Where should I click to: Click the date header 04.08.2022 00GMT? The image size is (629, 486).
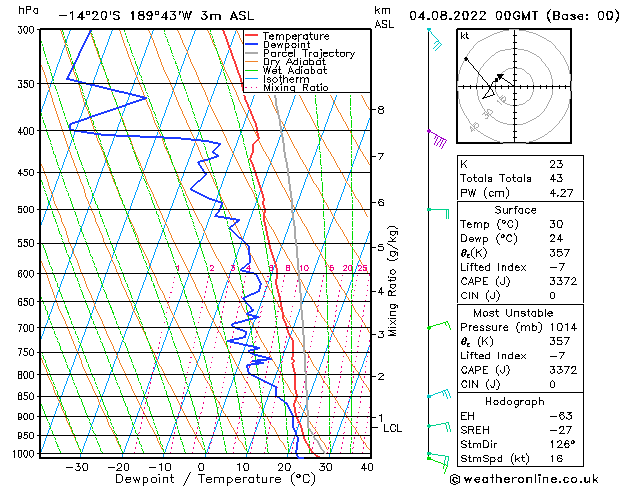(473, 16)
